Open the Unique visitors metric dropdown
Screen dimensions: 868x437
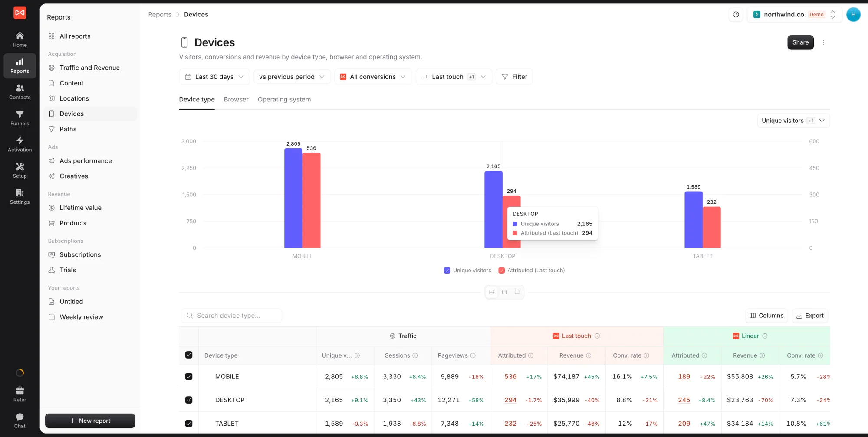pos(793,121)
